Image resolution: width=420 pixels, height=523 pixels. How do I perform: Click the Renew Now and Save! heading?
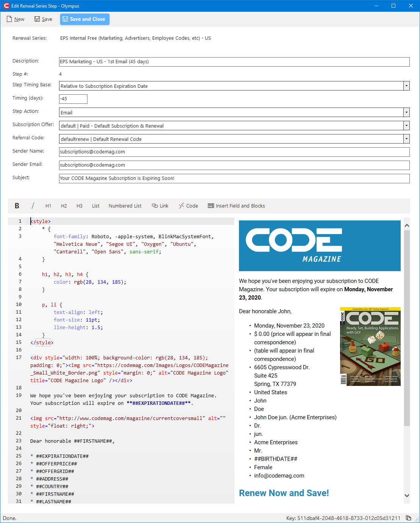tap(284, 493)
